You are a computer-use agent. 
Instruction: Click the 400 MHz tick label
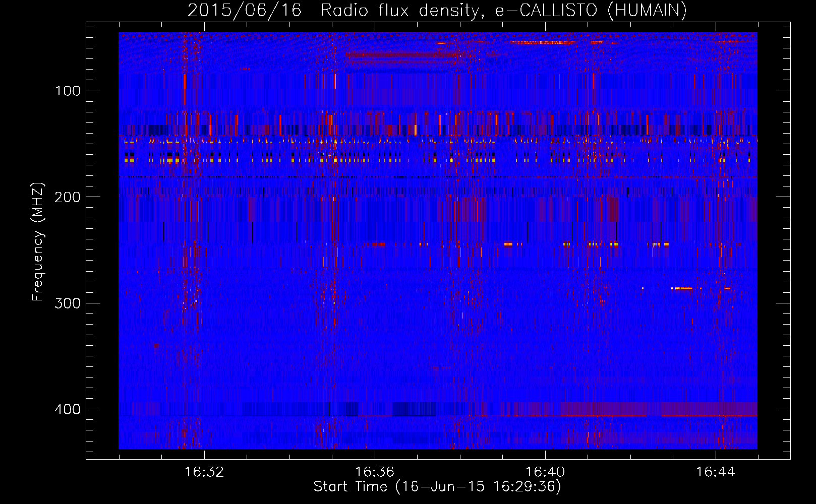[68, 409]
